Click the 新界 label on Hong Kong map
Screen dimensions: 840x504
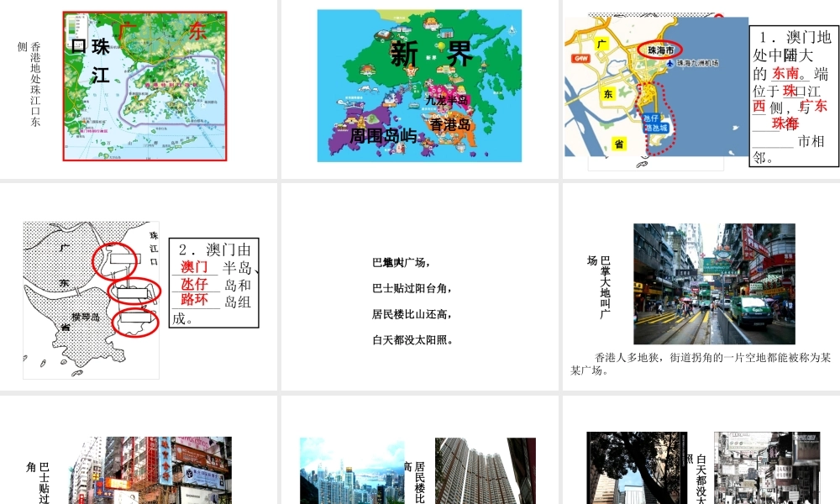click(431, 53)
